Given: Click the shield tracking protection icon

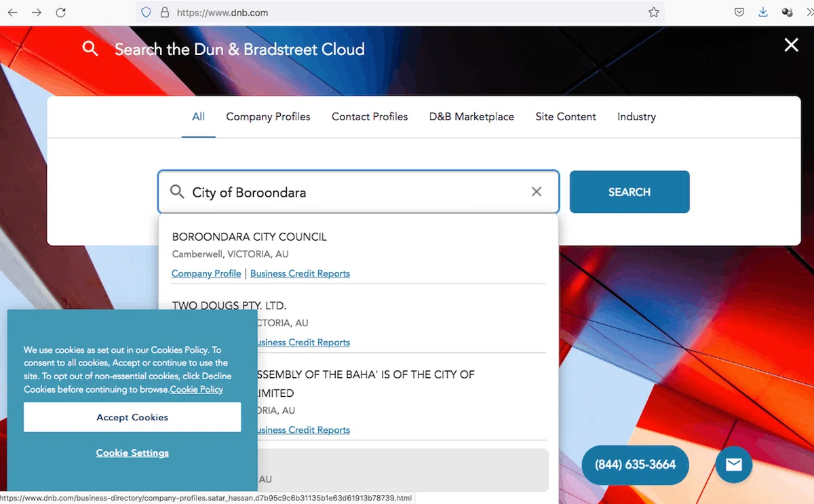Looking at the screenshot, I should pyautogui.click(x=146, y=12).
